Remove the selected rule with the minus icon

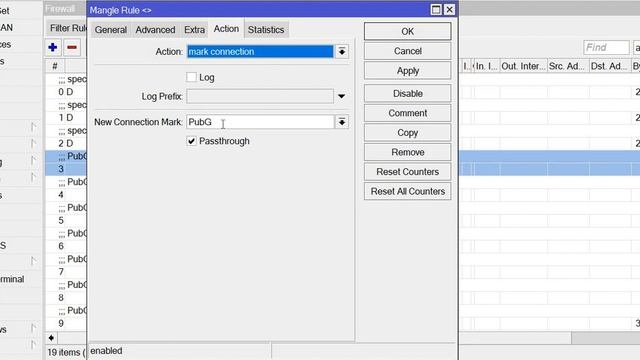pos(72,48)
